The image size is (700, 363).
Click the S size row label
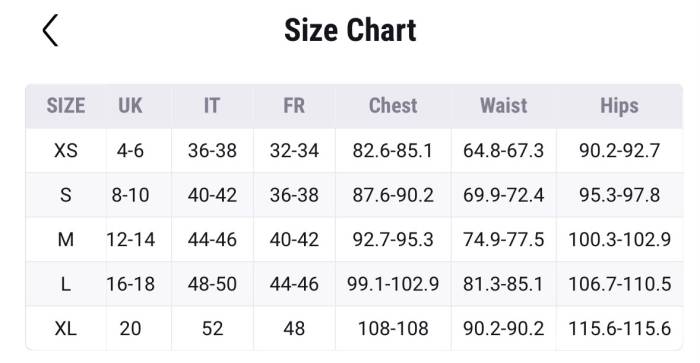[x=66, y=195]
